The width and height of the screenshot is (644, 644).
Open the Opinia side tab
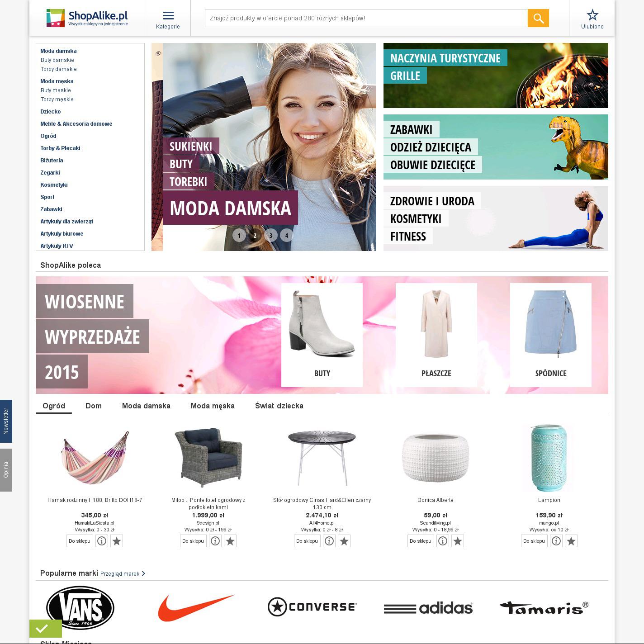coord(6,470)
